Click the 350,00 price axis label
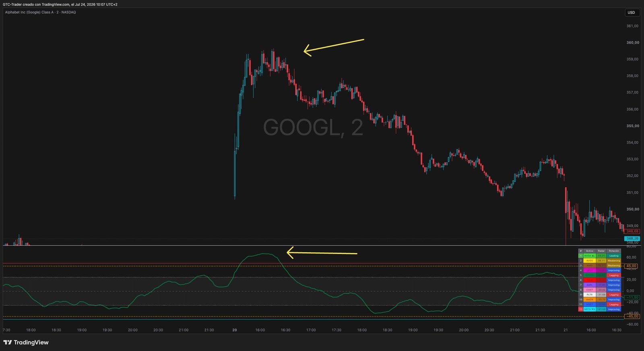 (633, 209)
